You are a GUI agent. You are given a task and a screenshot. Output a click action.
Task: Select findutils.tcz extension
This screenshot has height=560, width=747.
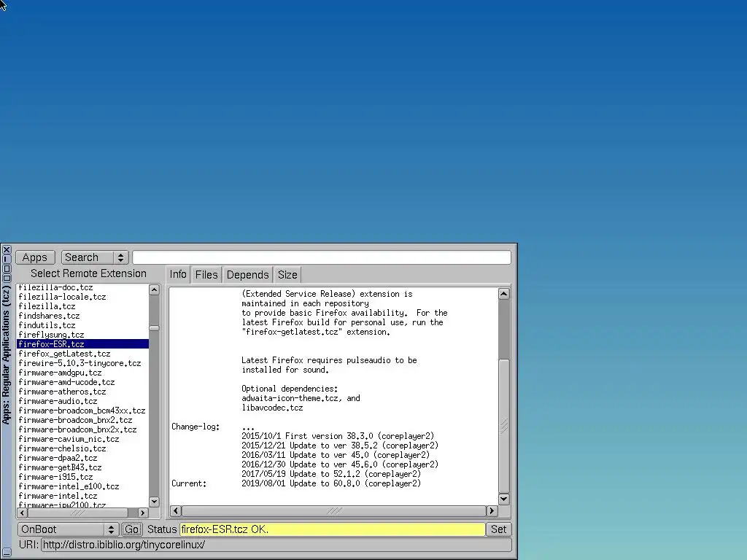pos(82,325)
